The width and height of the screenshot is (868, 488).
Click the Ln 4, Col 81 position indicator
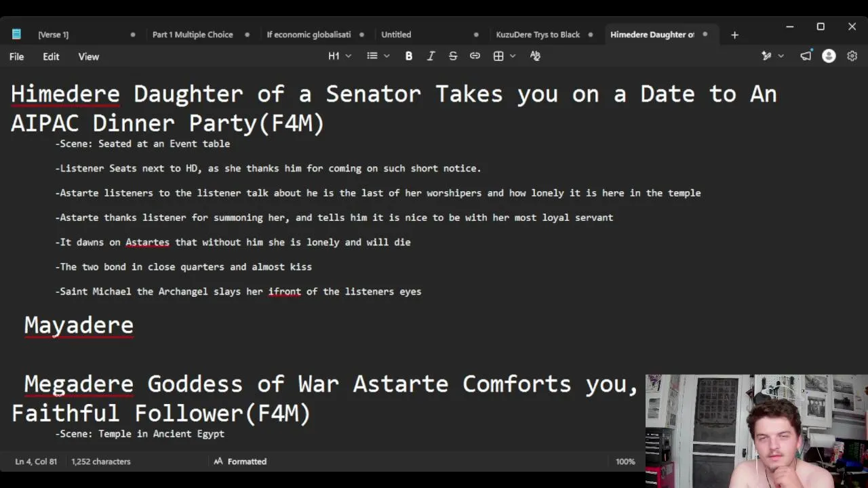pyautogui.click(x=36, y=462)
